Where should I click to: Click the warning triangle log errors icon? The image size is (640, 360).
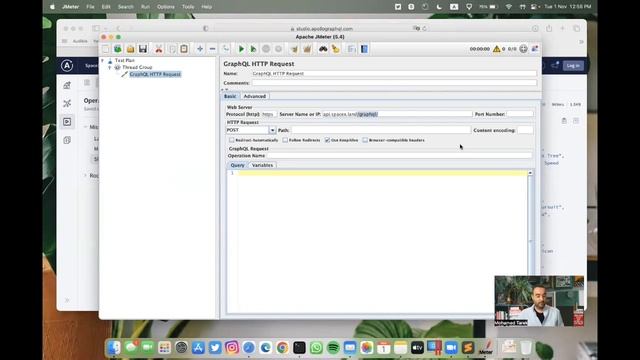[x=496, y=49]
